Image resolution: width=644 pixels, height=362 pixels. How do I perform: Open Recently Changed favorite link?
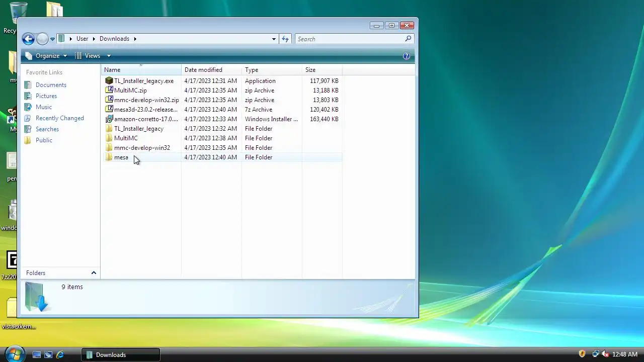pos(60,118)
